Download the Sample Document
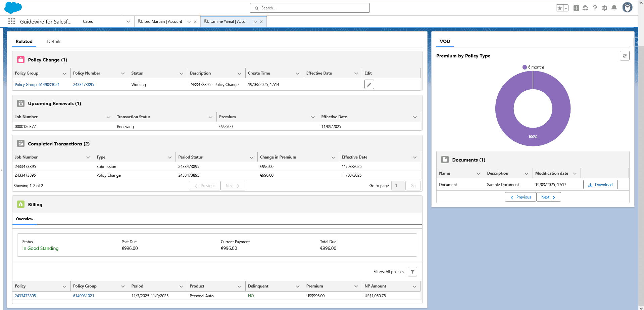644x310 pixels. [x=600, y=185]
